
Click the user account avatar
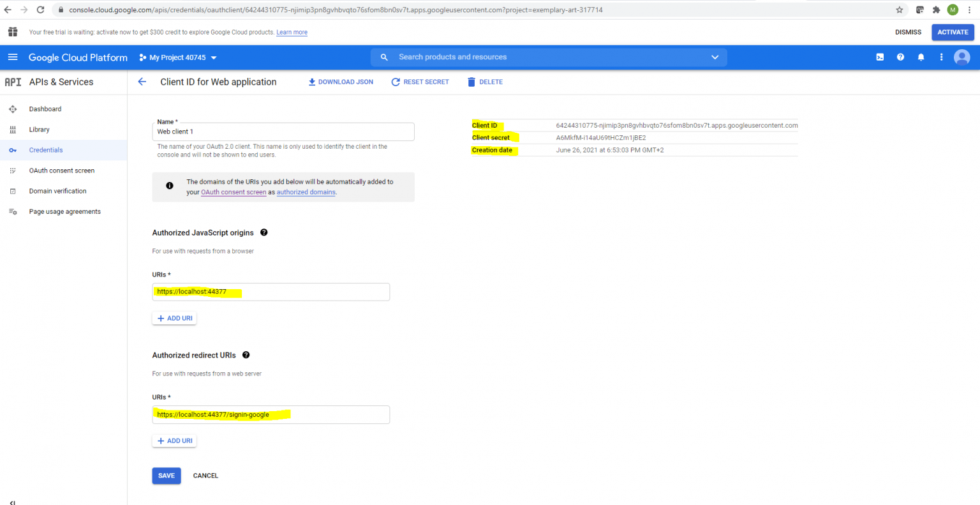(x=961, y=57)
